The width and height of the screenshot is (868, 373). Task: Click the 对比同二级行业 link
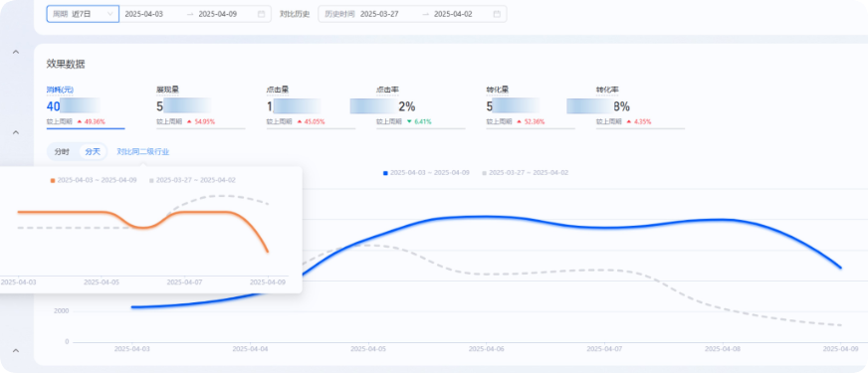pyautogui.click(x=142, y=151)
